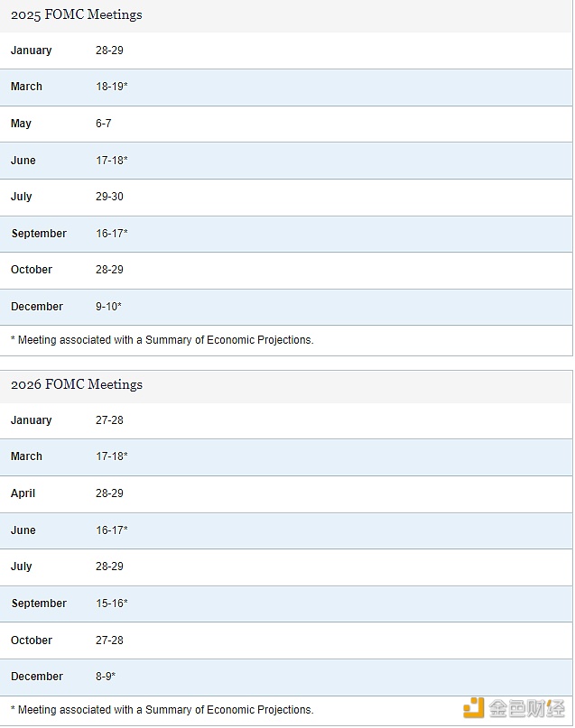Select the October 27-28 row in 2026
This screenshot has height=728, width=575.
pos(286,640)
